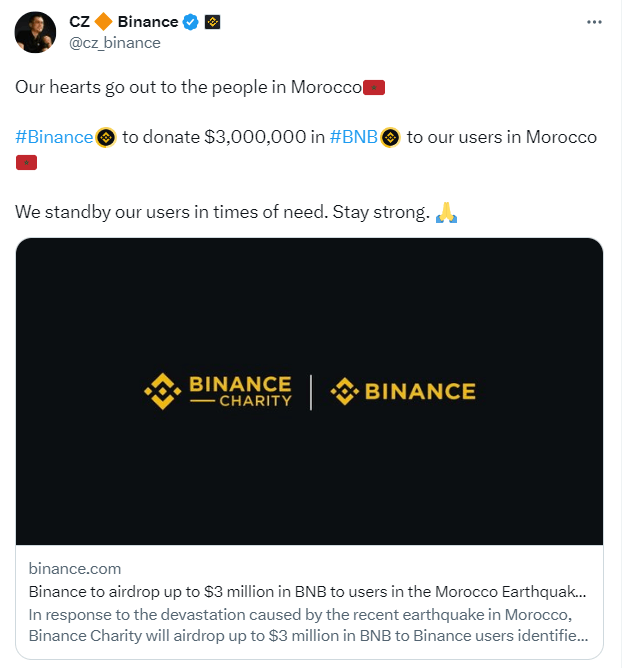Click the praying hands emoji after 'Stay strong'
The width and height of the screenshot is (622, 668).
(x=447, y=212)
